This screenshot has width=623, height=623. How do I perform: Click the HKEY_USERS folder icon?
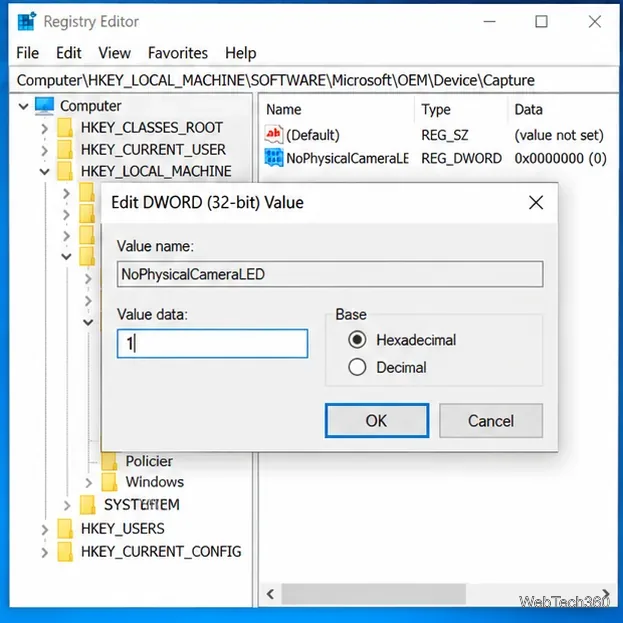pyautogui.click(x=65, y=529)
